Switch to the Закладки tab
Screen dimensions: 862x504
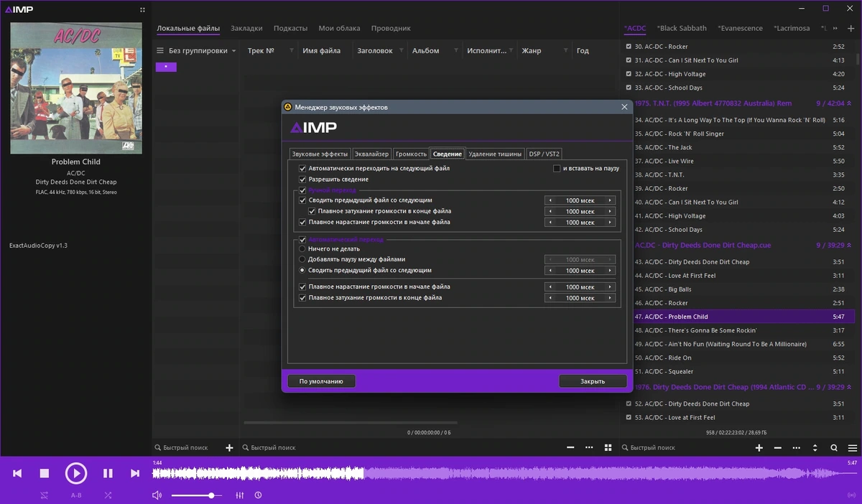click(246, 28)
